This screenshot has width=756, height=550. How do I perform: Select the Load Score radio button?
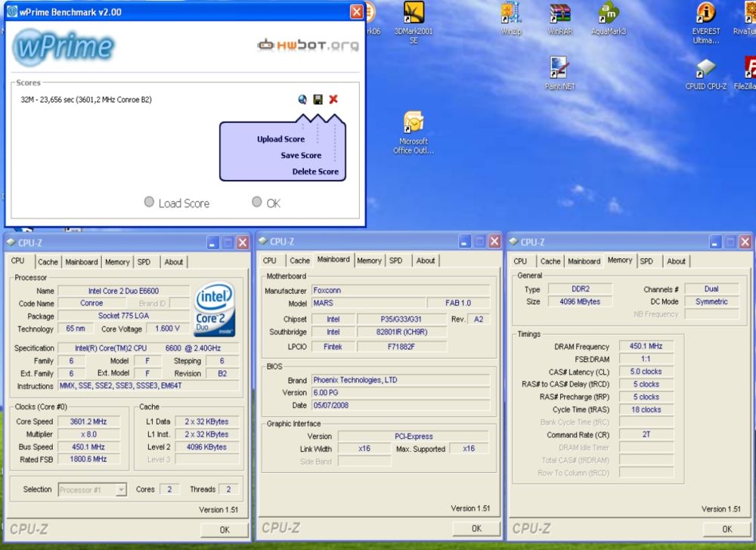coord(149,202)
